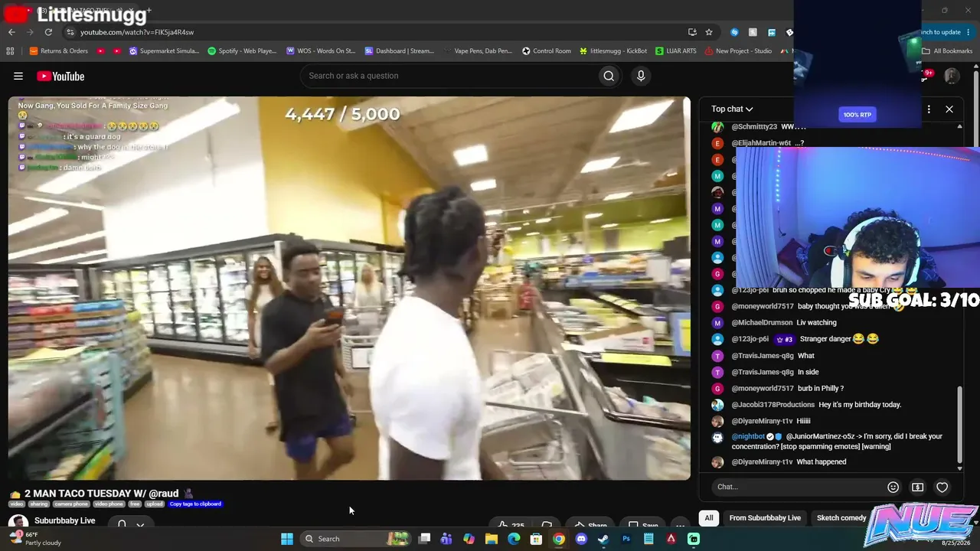Image resolution: width=980 pixels, height=551 pixels.
Task: Select the From Suburbbaby Live chip
Action: (x=765, y=518)
